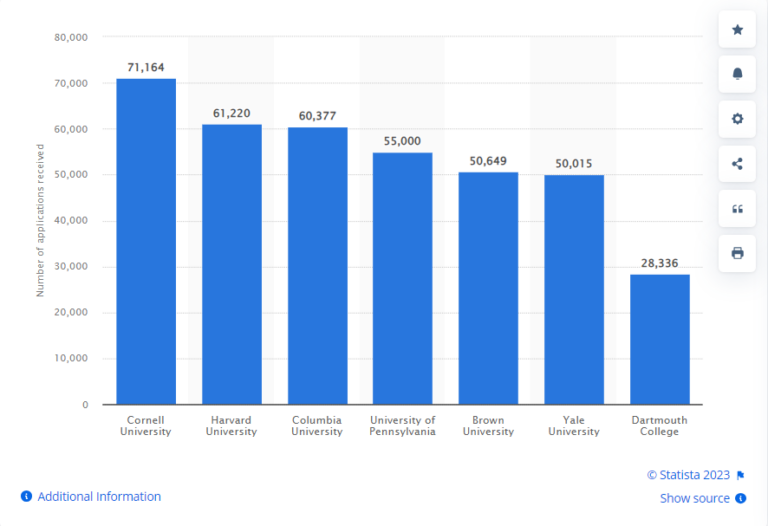
Task: Click the 10,000 y-axis tick label
Action: coord(71,358)
